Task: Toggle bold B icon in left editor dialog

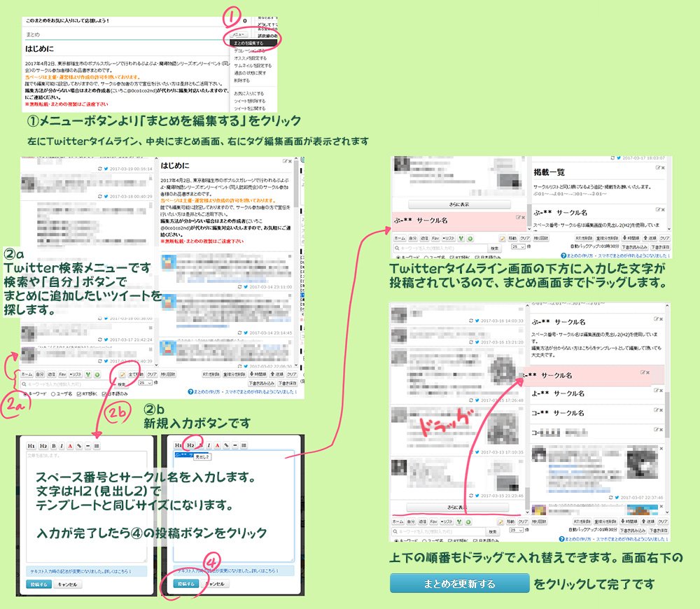Action: pos(54,446)
